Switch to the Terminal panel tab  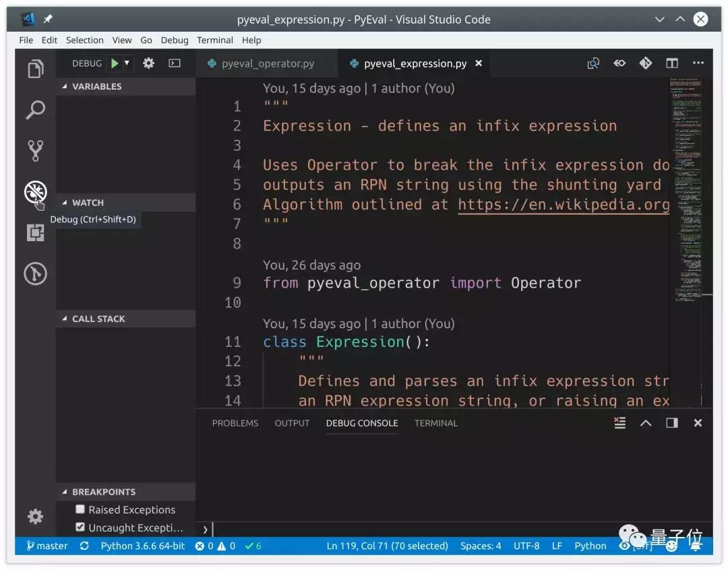click(435, 423)
